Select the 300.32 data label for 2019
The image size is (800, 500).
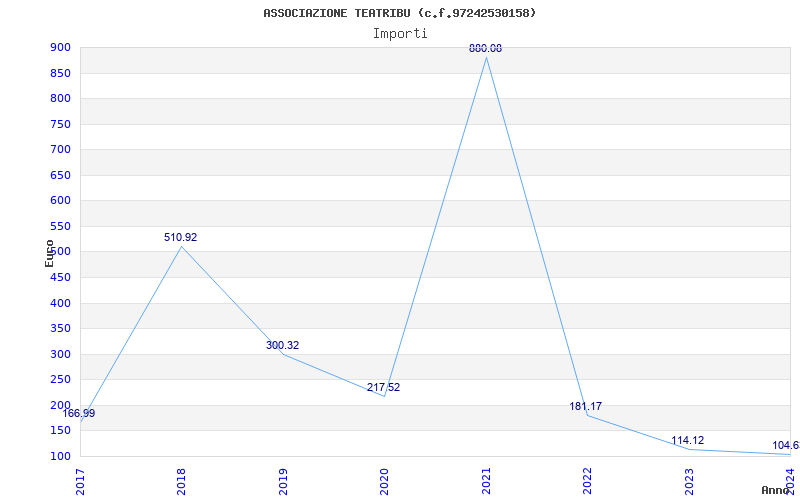point(282,345)
